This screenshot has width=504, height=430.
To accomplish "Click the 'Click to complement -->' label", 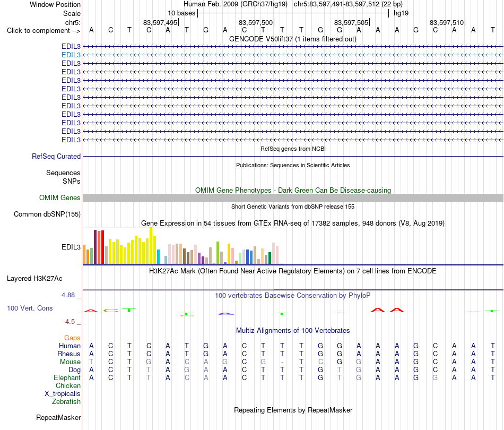I will (44, 31).
